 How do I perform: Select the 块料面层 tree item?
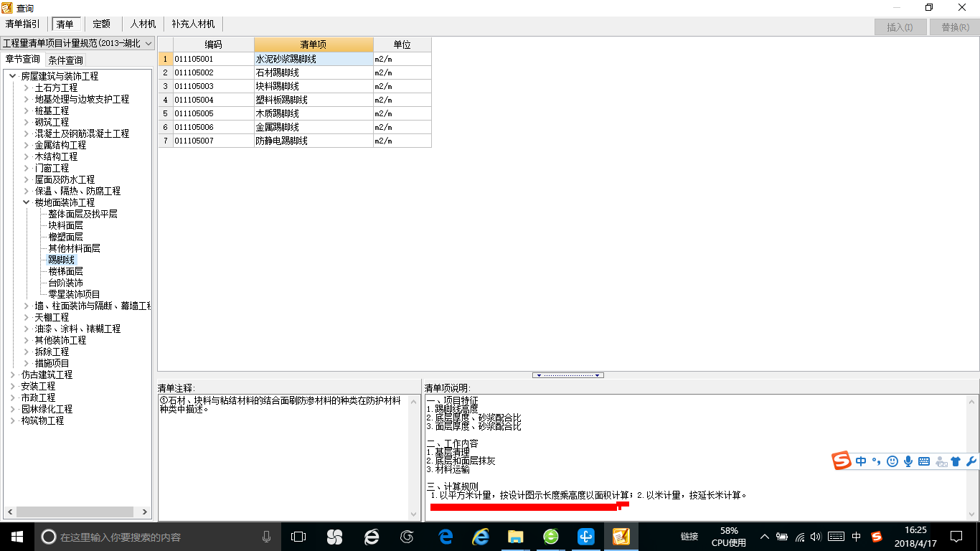tap(65, 225)
